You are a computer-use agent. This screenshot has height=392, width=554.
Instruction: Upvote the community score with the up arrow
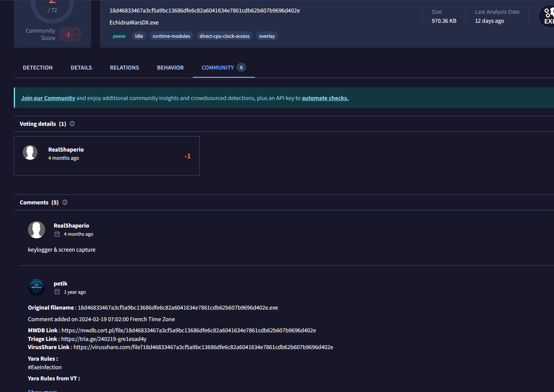tap(76, 31)
